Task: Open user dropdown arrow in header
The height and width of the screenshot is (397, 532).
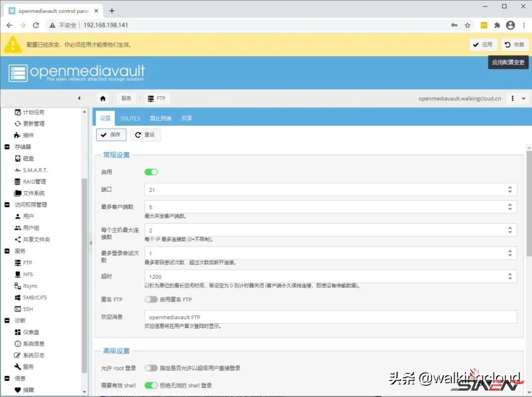Action: tap(524, 99)
